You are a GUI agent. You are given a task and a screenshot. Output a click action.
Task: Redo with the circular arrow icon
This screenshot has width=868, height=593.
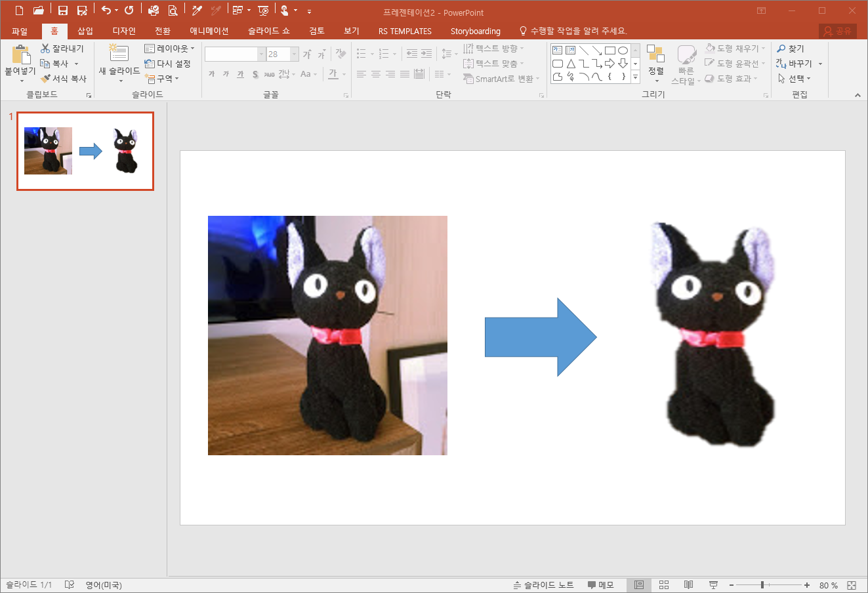(129, 10)
